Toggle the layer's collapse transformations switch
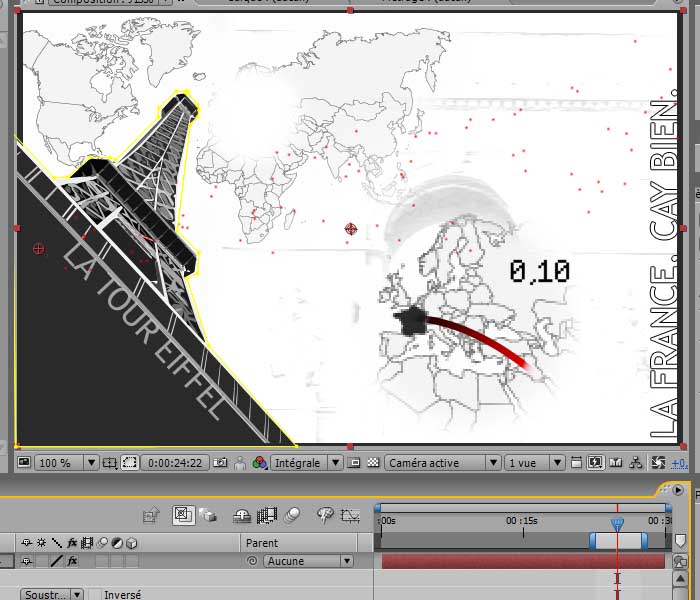The width and height of the screenshot is (700, 600). tap(42, 561)
